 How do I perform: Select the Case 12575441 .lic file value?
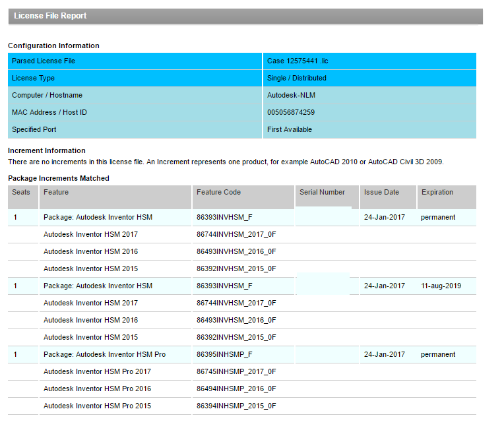coord(298,61)
